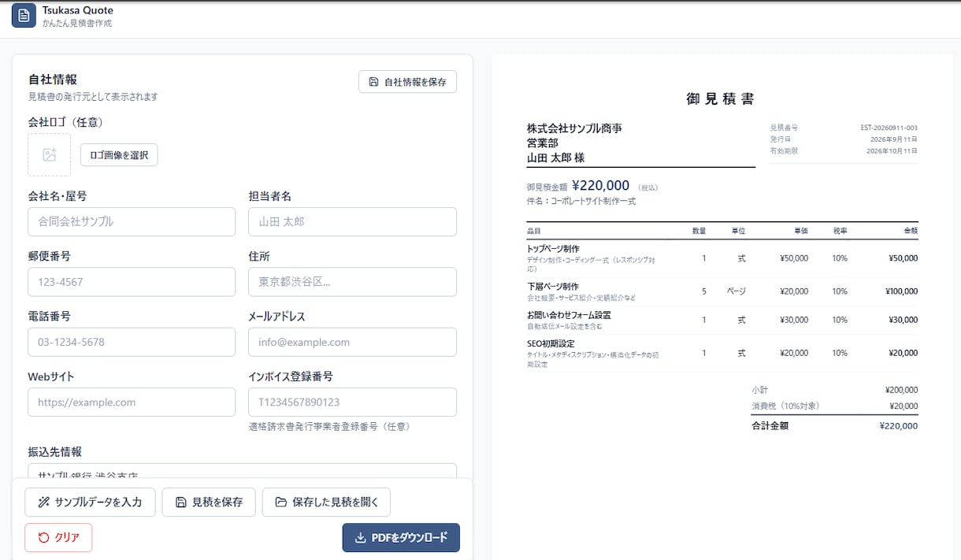The height and width of the screenshot is (560, 961).
Task: Click the Tsukasa Quote document logo icon
Action: pyautogui.click(x=24, y=16)
